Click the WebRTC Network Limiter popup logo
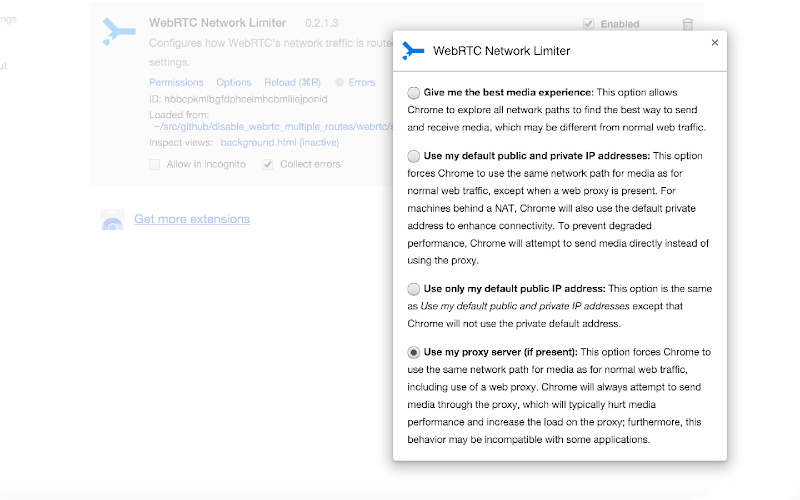Screen dimensions: 800x500 [413, 51]
